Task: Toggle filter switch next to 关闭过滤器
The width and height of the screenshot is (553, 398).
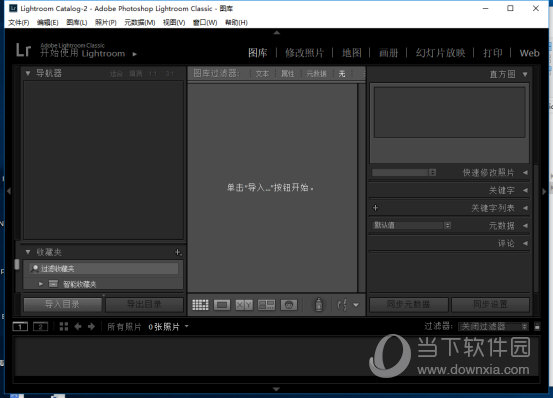Action: 537,327
